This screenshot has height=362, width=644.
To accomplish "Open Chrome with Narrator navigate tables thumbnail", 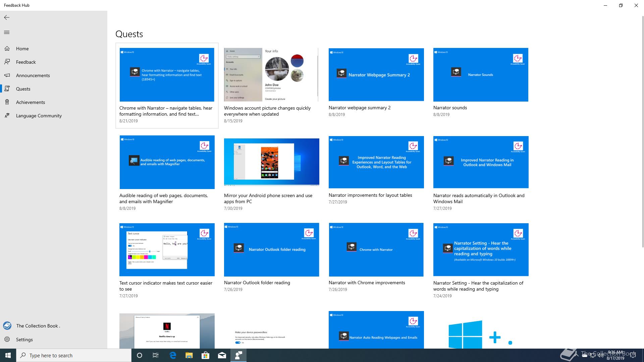I will [x=167, y=75].
